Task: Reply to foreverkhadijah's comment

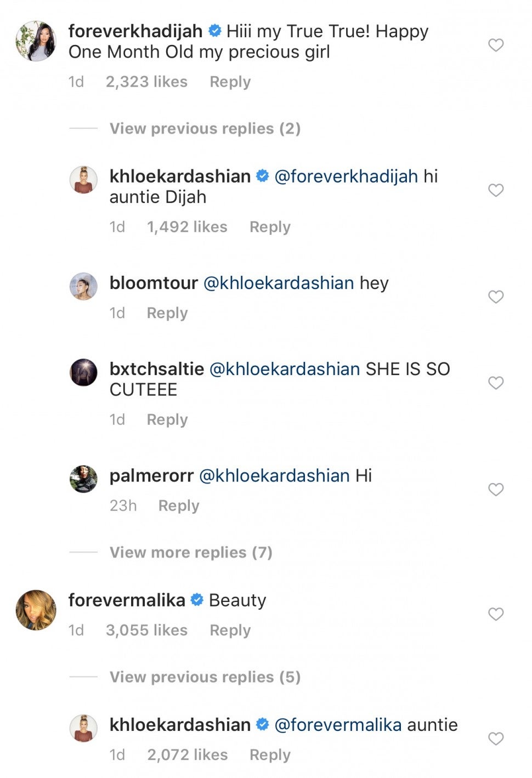Action: click(x=230, y=82)
